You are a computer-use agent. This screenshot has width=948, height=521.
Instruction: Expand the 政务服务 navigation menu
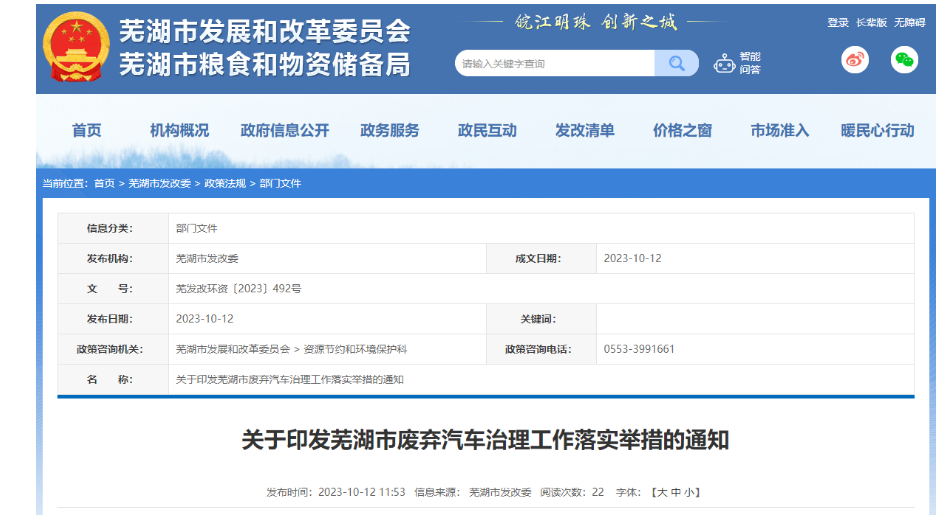(x=390, y=130)
